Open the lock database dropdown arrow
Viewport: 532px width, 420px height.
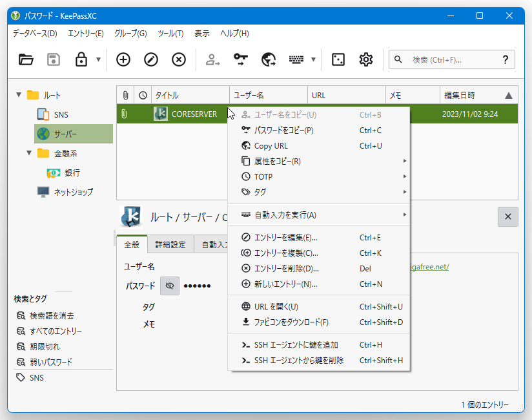[98, 59]
